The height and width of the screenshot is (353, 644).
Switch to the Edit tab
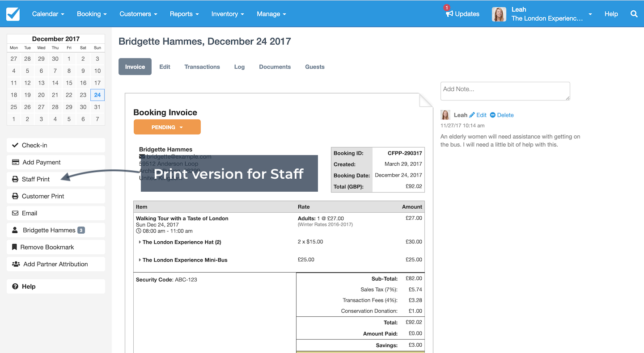[165, 67]
